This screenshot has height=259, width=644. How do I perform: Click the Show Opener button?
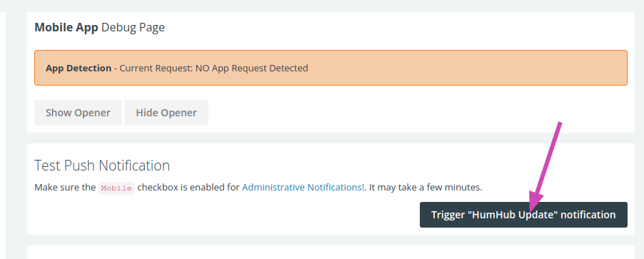coord(78,113)
